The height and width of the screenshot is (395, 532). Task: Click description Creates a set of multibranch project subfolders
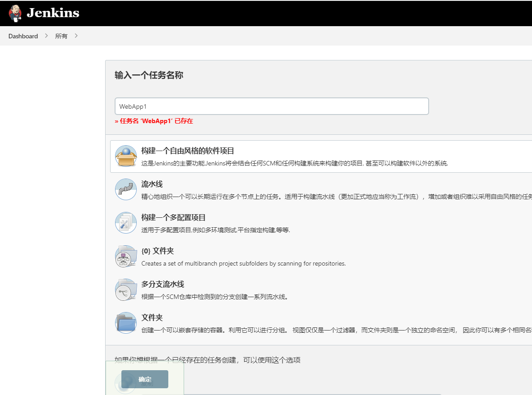click(243, 263)
